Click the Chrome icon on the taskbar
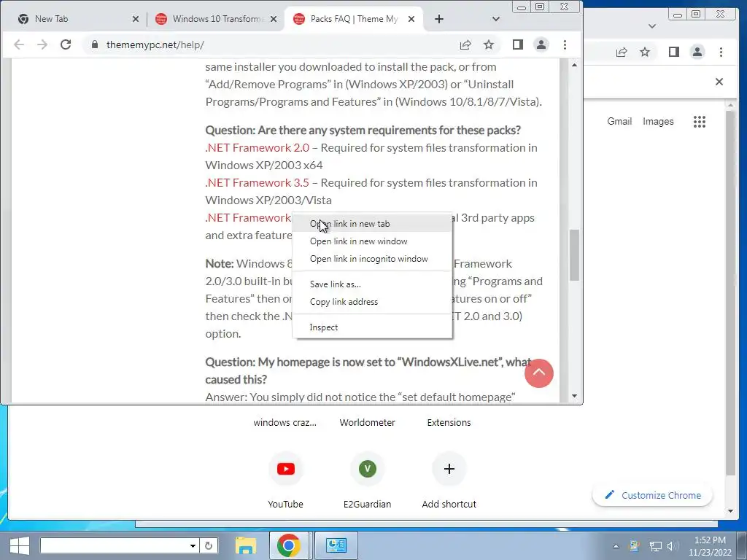 [289, 545]
